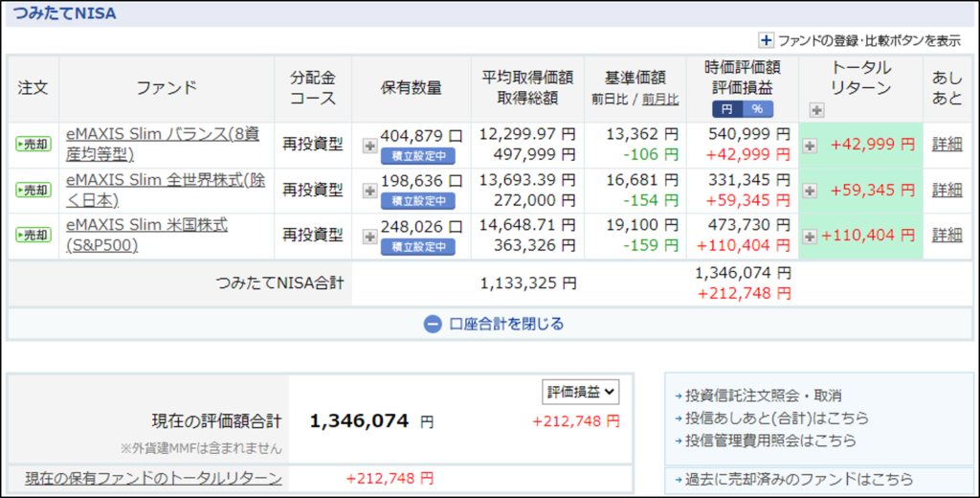The image size is (980, 498).
Task: Open 投資信託注文照会・取消 link
Action: (763, 396)
